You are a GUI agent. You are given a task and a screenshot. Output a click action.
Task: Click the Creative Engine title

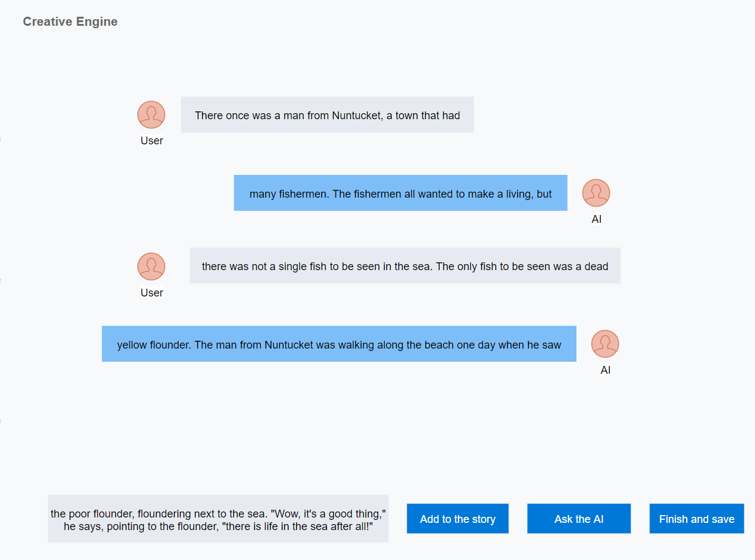70,22
